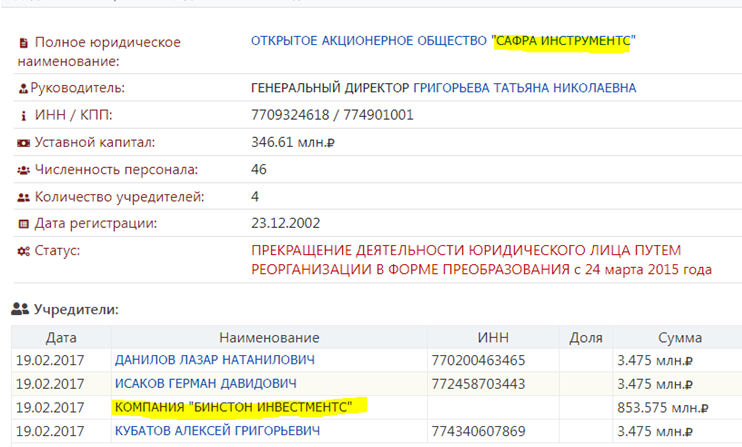Select ИНН 770200463465 in Данилов row
Screen dimensions: 742x447
pyautogui.click(x=478, y=360)
